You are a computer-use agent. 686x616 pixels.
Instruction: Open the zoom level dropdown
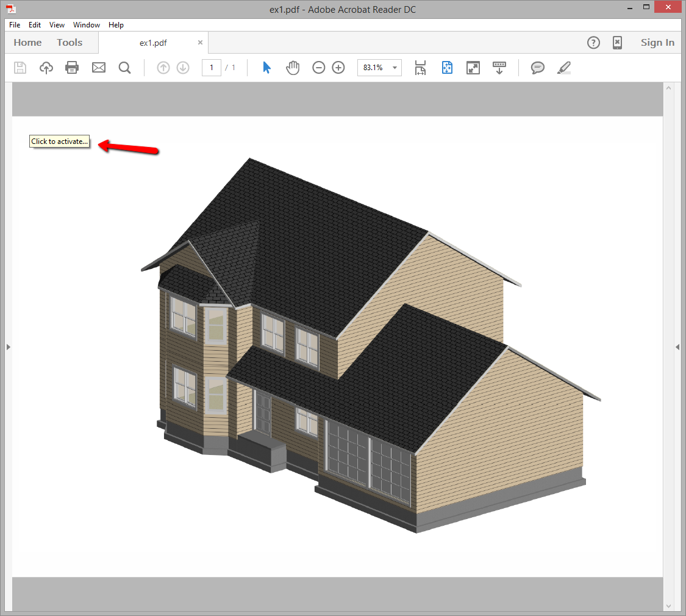394,67
